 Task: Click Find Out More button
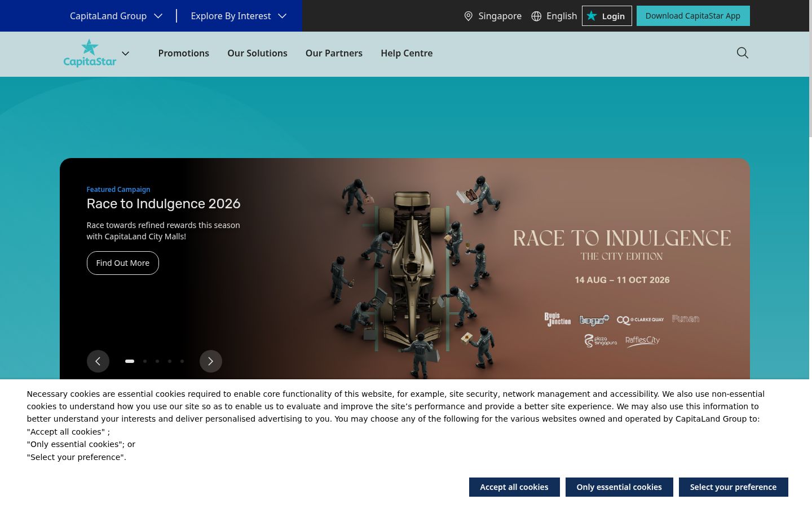point(123,263)
